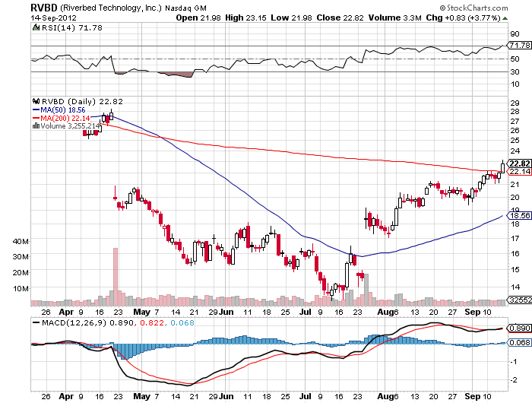The image size is (532, 403).
Task: Click the RSI axis level 90
Action: pyautogui.click(x=515, y=33)
